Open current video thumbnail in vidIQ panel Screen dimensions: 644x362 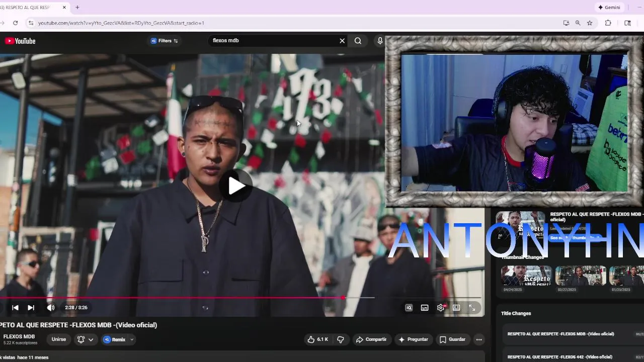tap(520, 225)
